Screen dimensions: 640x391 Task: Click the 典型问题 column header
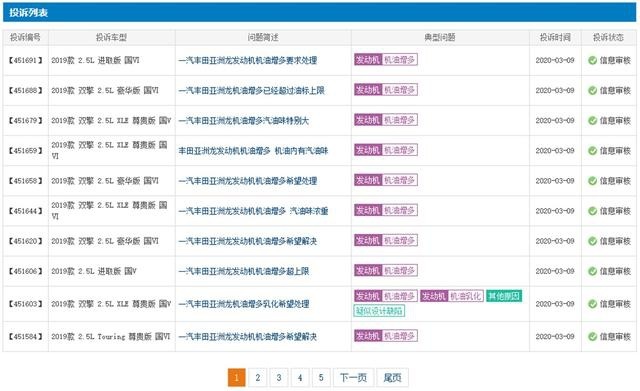point(440,38)
